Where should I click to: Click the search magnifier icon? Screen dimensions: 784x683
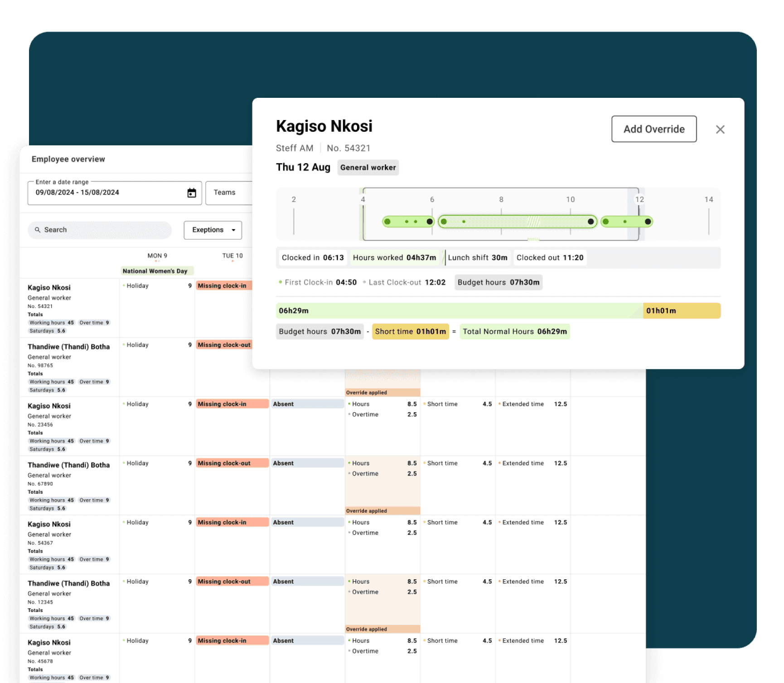tap(38, 230)
